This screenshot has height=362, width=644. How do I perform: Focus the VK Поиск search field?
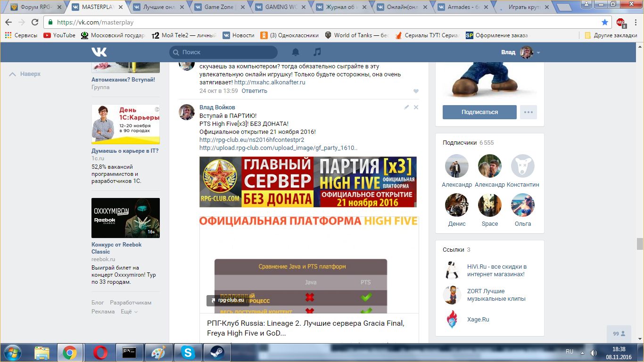(x=223, y=52)
